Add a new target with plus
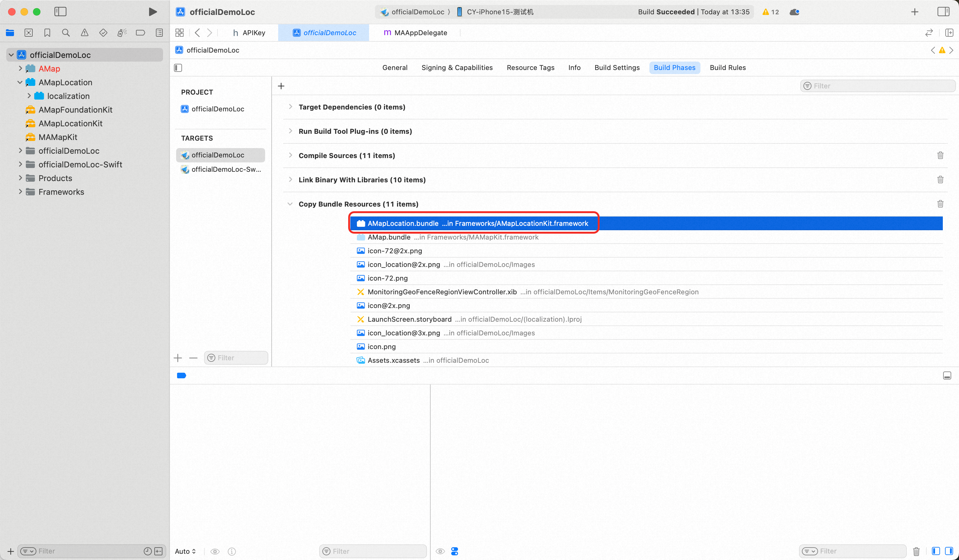Image resolution: width=959 pixels, height=560 pixels. point(178,358)
